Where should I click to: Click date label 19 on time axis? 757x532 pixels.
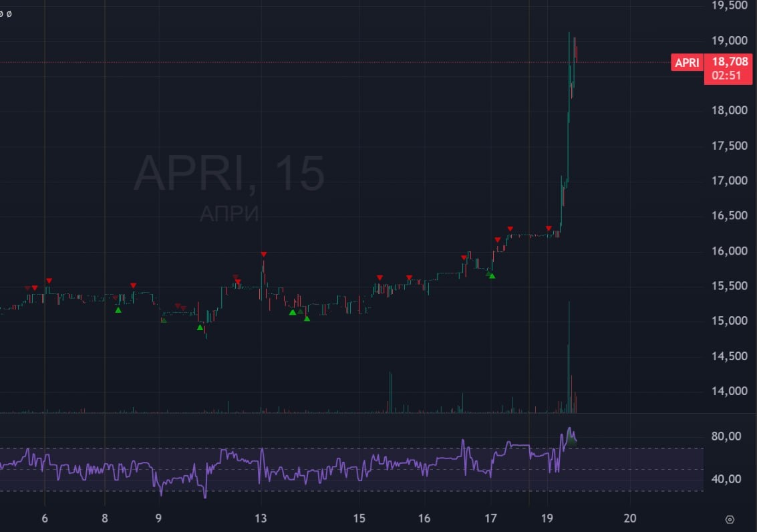pyautogui.click(x=547, y=519)
